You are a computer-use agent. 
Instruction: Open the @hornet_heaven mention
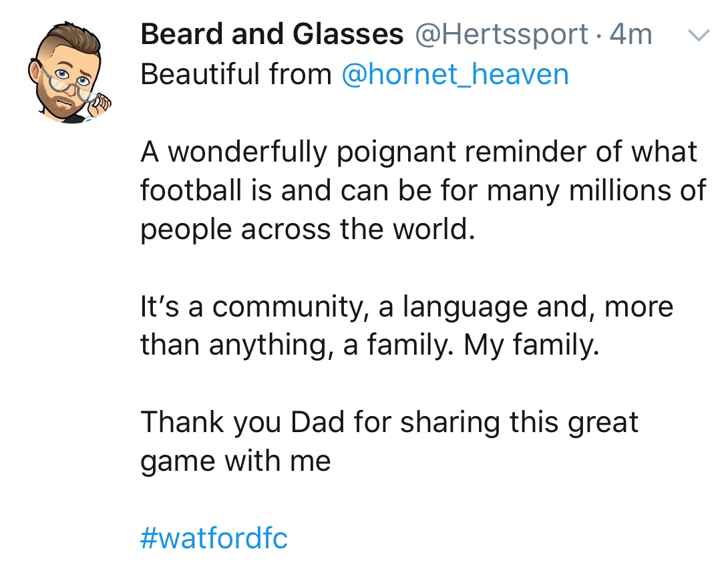tap(455, 74)
